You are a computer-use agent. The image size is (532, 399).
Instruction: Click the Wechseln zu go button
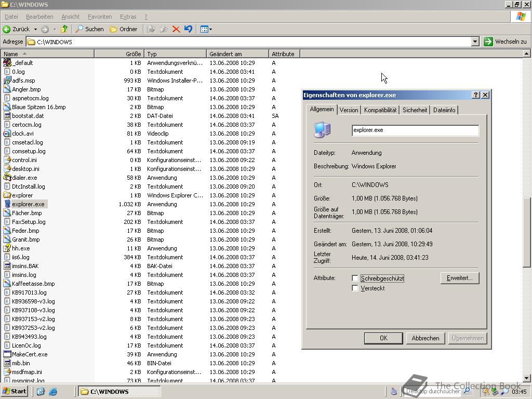505,42
